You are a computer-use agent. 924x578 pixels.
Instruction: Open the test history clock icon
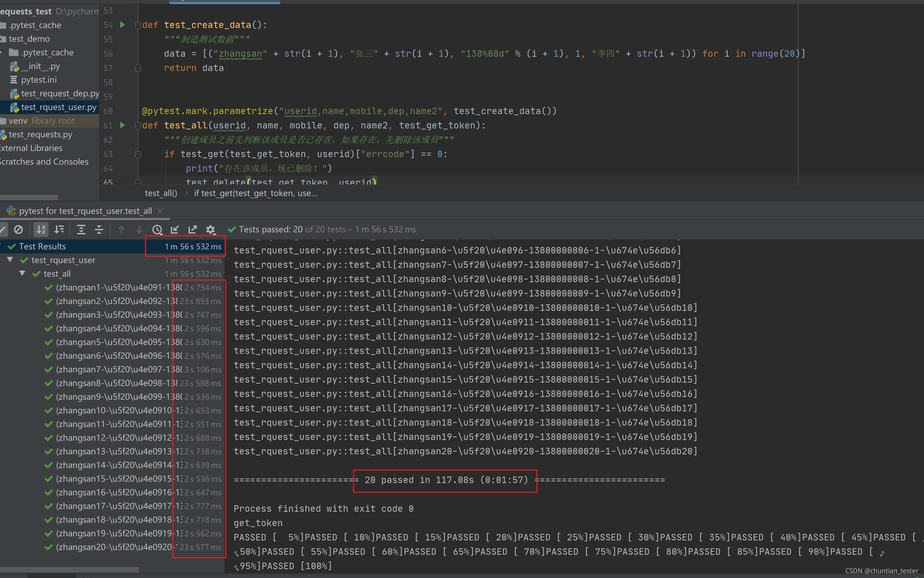[x=157, y=229]
